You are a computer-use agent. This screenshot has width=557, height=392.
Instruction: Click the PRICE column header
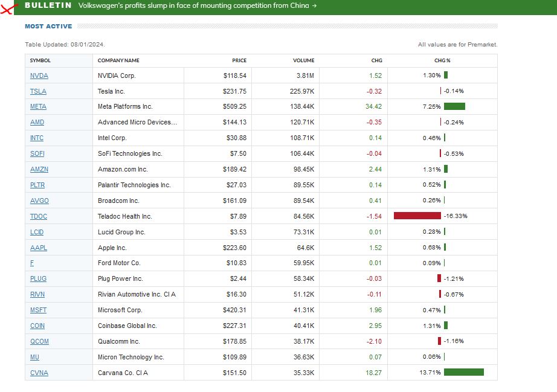pos(239,60)
